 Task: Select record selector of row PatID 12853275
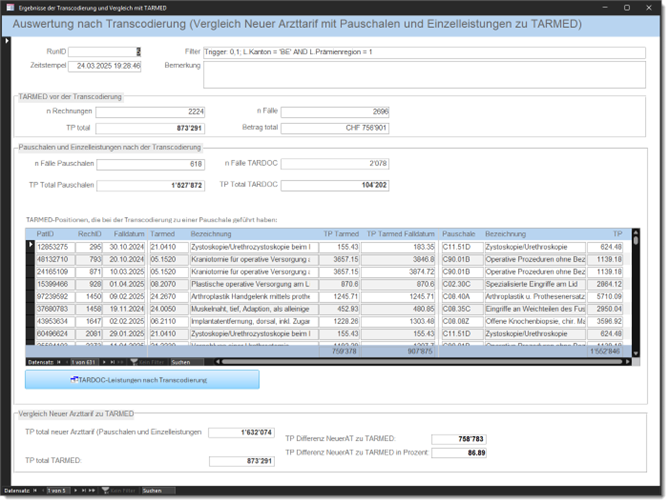(x=30, y=245)
